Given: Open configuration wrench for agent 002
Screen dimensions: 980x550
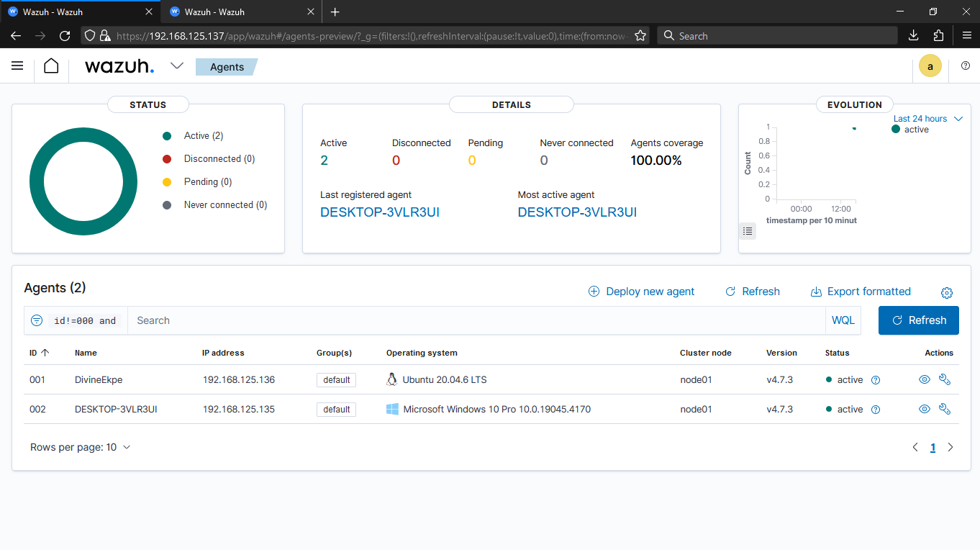Looking at the screenshot, I should pyautogui.click(x=945, y=409).
